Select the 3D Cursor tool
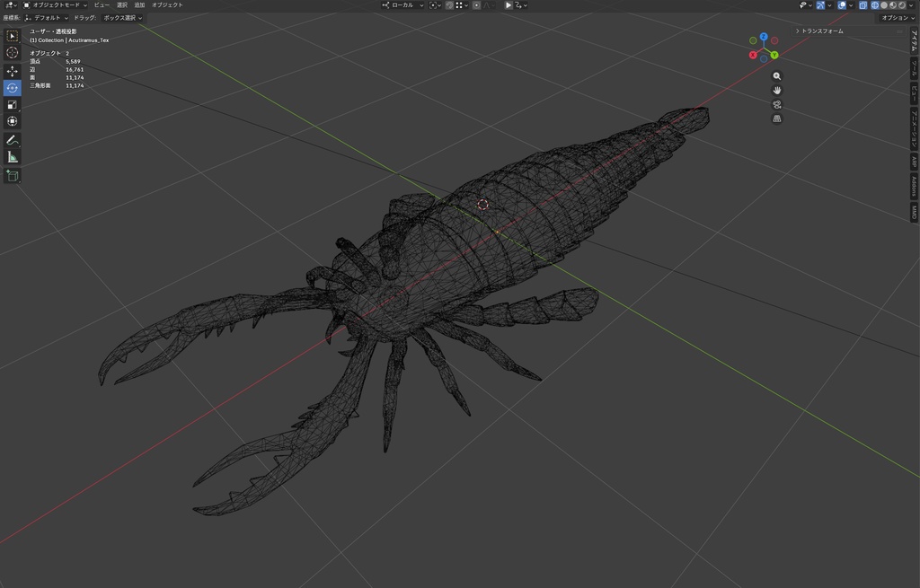 click(x=12, y=53)
